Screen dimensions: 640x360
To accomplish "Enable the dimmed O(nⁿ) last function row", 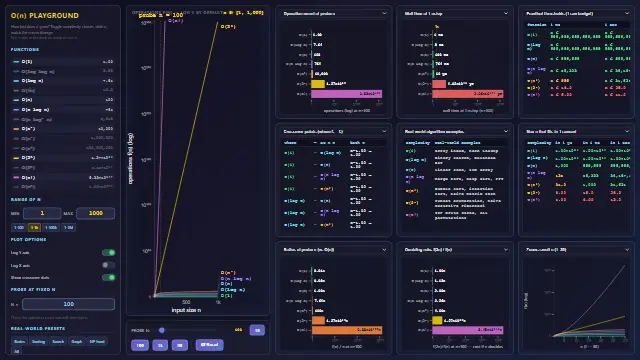I will (x=63, y=187).
